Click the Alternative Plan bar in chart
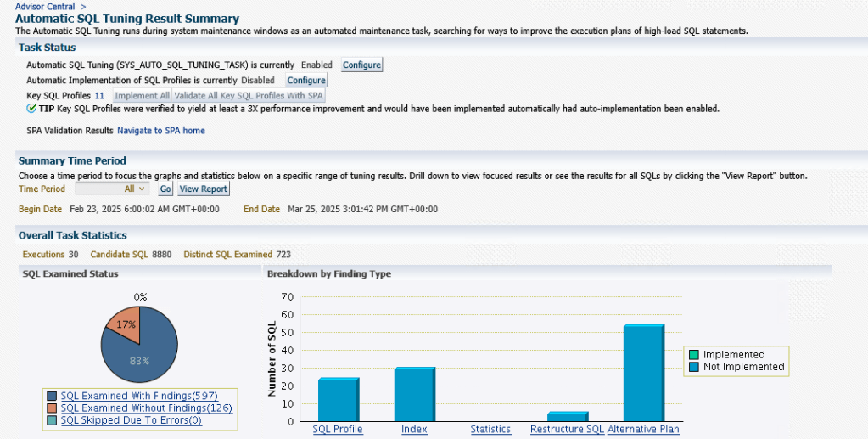868x439 pixels. [643, 374]
